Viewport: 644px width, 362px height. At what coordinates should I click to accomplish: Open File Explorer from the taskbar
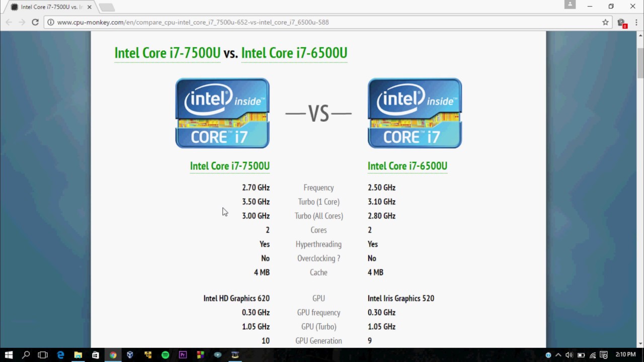(x=78, y=355)
